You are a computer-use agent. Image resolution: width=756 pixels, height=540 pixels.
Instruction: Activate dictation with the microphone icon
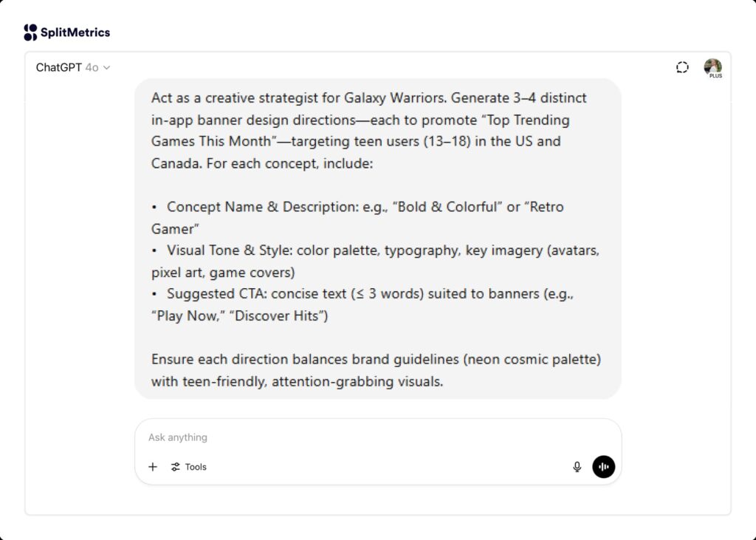pos(577,467)
